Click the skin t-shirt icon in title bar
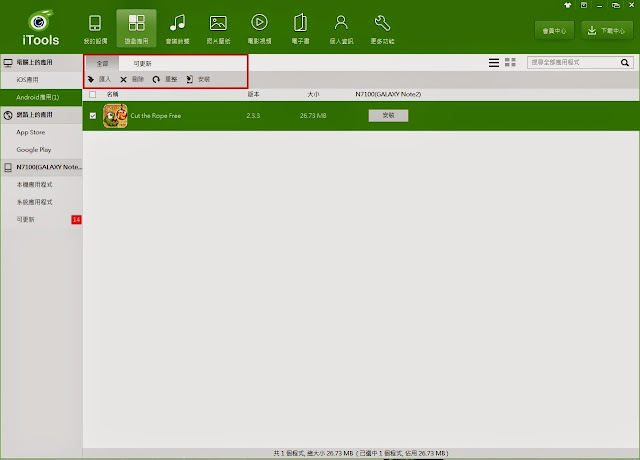This screenshot has width=640, height=460. (x=568, y=5)
